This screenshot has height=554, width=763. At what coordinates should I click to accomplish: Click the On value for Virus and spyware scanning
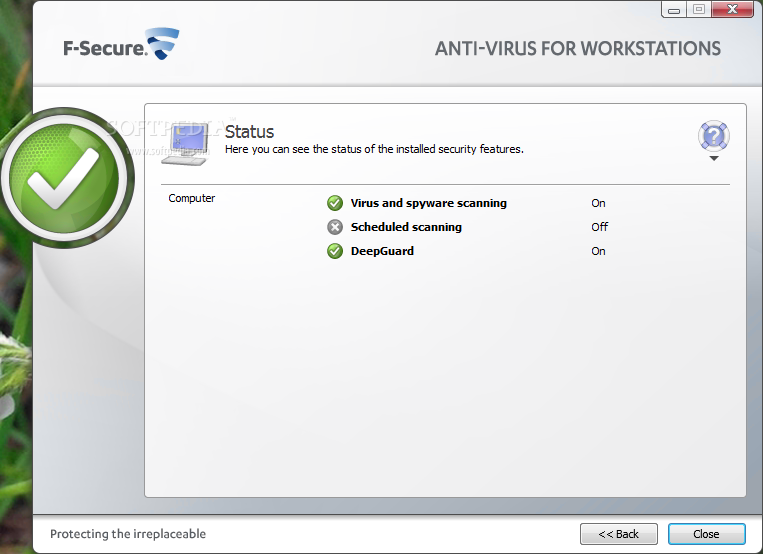pos(599,203)
